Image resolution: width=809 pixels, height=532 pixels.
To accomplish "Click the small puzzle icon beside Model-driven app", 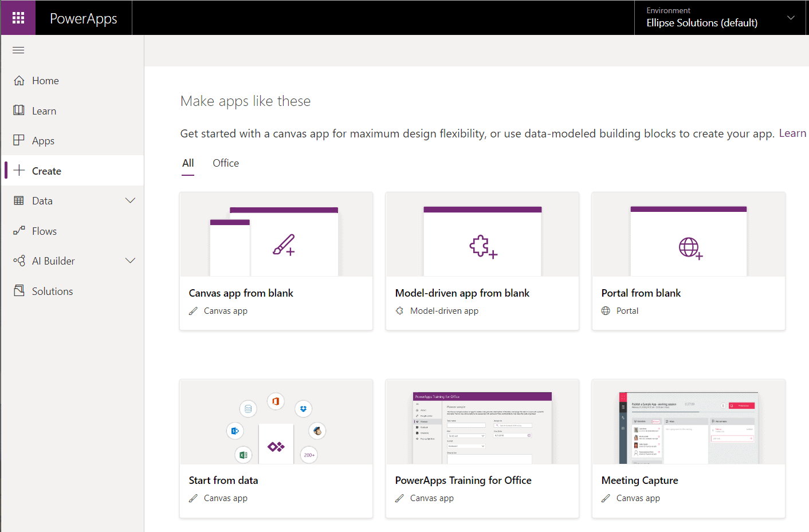I will [x=399, y=311].
